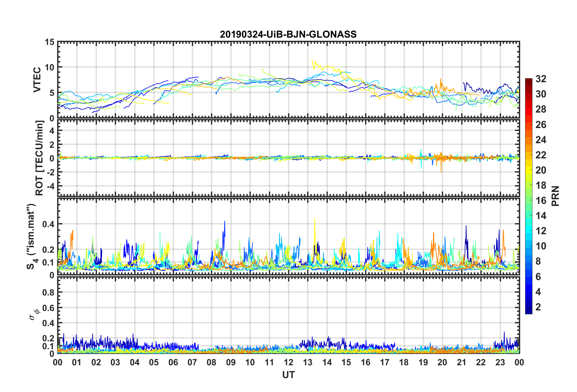Click VTEC y-axis tick label 5
577x392 pixels.
[52, 93]
